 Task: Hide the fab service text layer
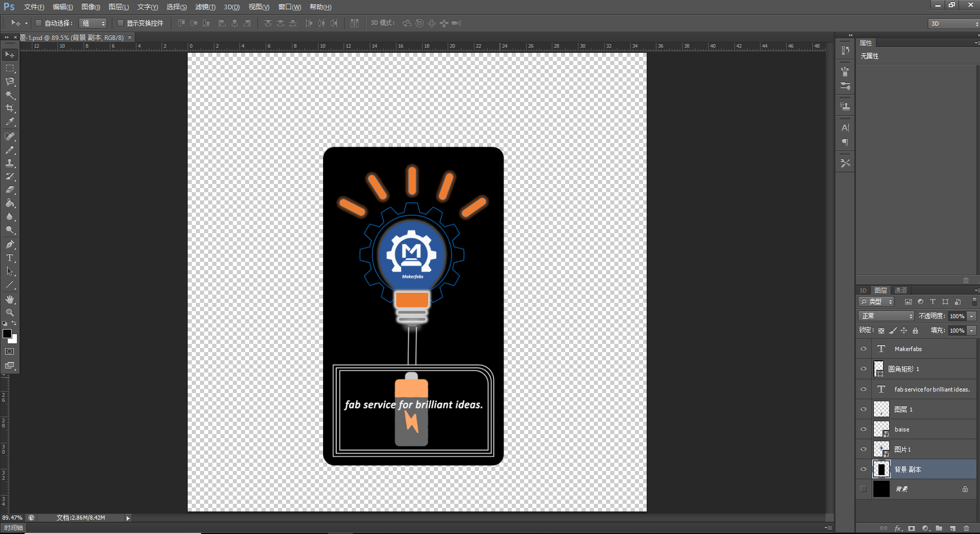[864, 389]
